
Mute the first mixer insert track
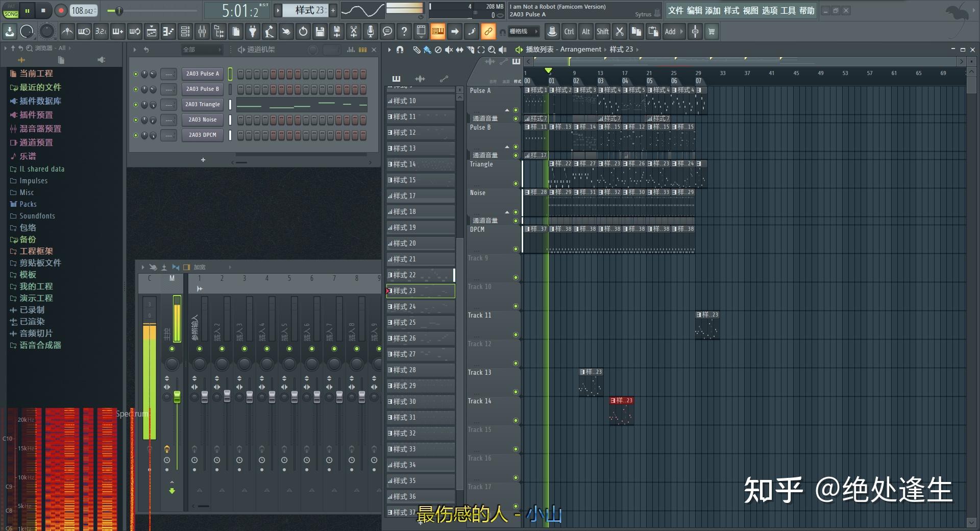(x=200, y=348)
